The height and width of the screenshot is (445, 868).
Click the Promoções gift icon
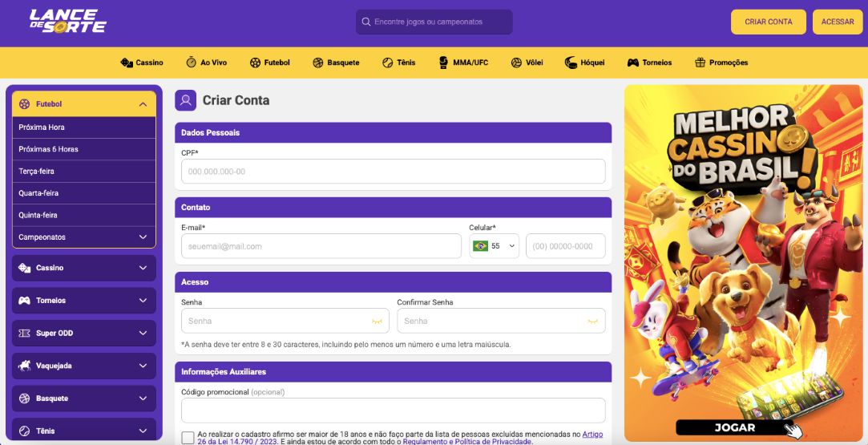point(700,62)
